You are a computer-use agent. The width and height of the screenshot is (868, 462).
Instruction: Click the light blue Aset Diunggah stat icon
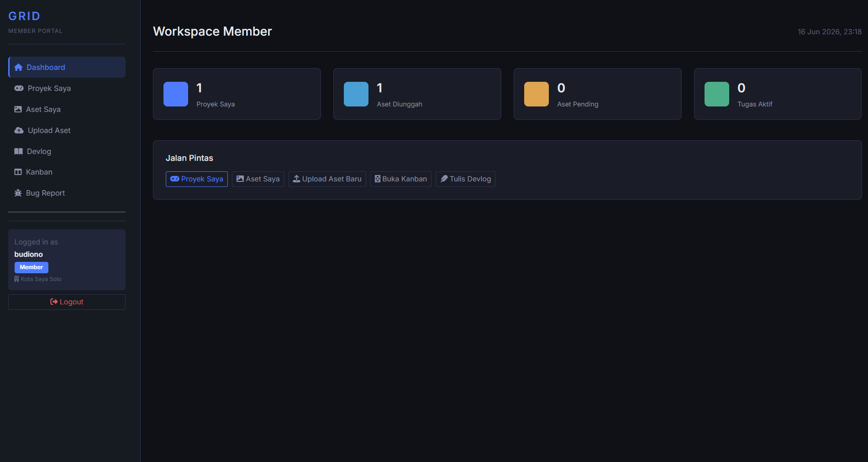[356, 94]
